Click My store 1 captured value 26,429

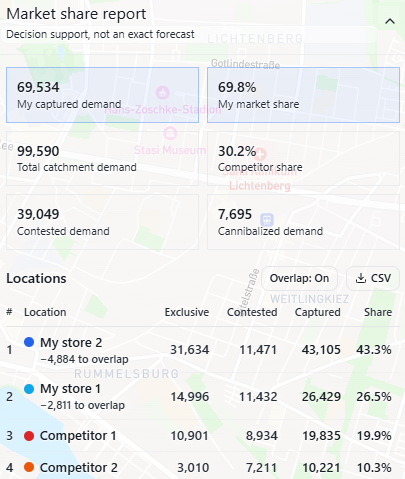pos(321,397)
